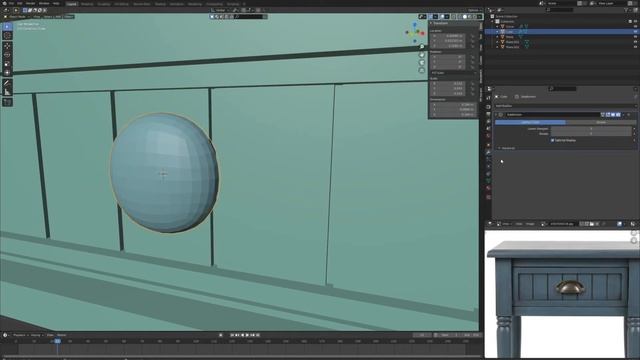Select the Scale tool
This screenshot has height=360, width=640.
(x=7, y=64)
